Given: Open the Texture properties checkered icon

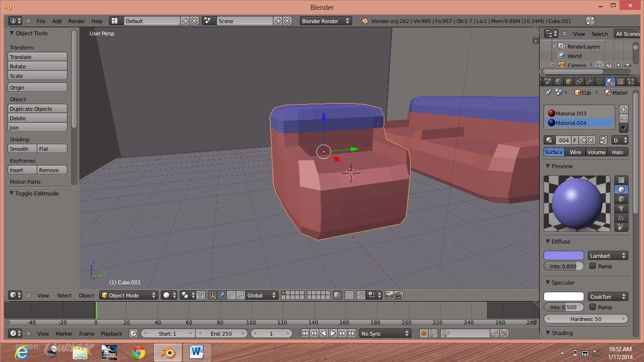Looking at the screenshot, I should (621, 81).
